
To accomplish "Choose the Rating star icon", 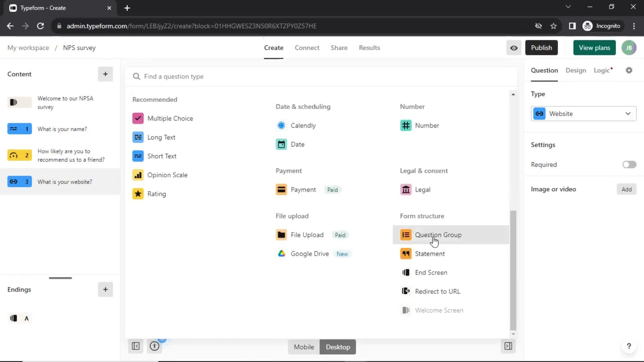I will pyautogui.click(x=138, y=194).
